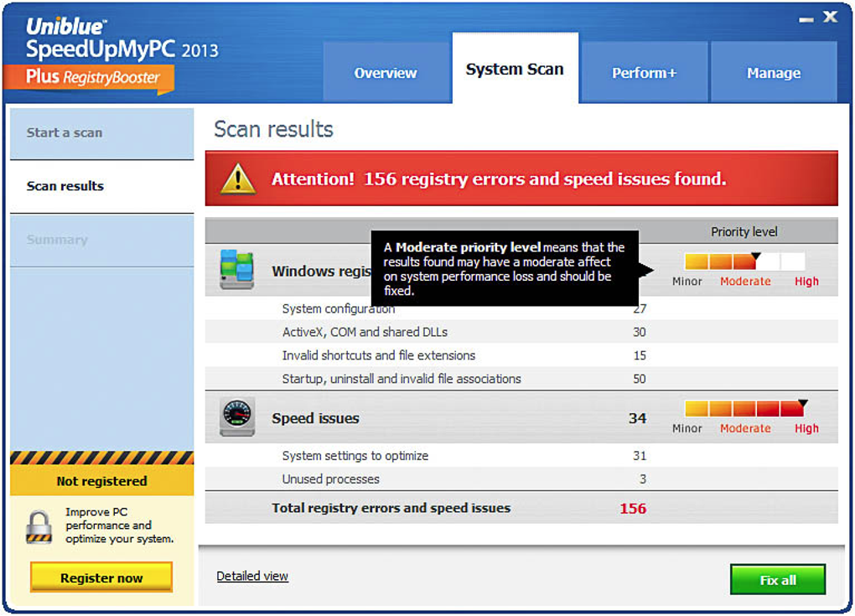Click the Windows registry heading text
The width and height of the screenshot is (855, 616).
click(321, 271)
